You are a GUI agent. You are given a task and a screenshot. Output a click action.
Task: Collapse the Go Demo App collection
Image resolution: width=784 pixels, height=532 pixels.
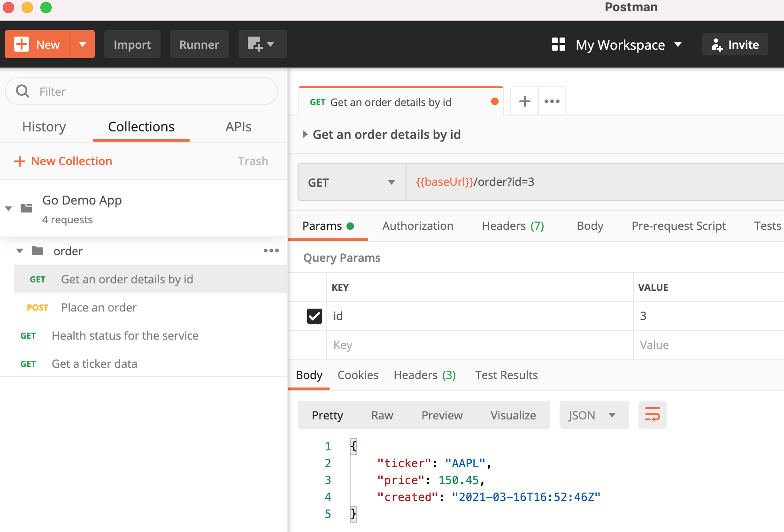(8, 208)
